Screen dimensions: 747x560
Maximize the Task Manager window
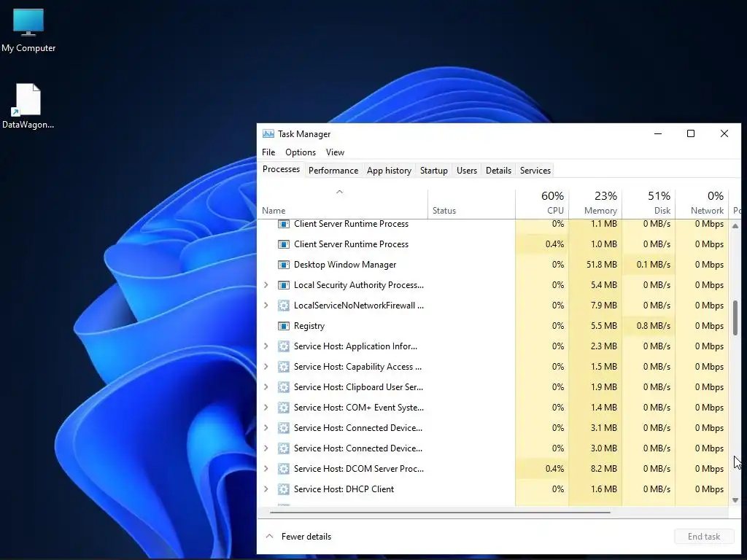click(x=691, y=134)
